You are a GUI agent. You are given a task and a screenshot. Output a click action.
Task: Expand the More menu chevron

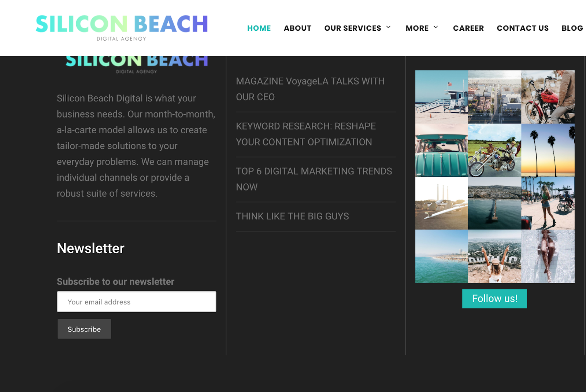[x=435, y=27]
